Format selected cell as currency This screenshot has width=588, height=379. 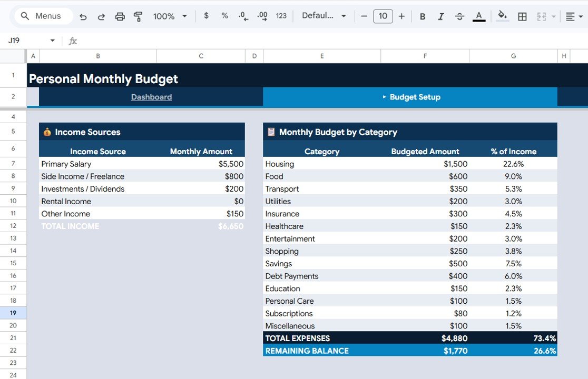click(x=206, y=16)
